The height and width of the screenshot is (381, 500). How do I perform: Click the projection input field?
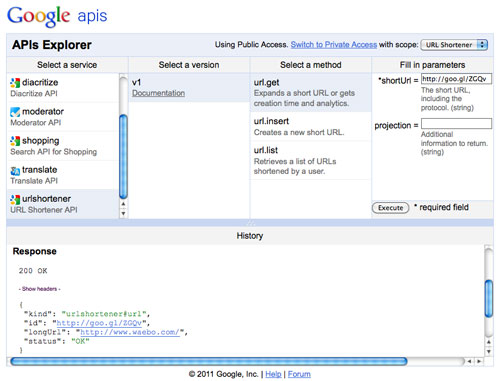coord(456,123)
